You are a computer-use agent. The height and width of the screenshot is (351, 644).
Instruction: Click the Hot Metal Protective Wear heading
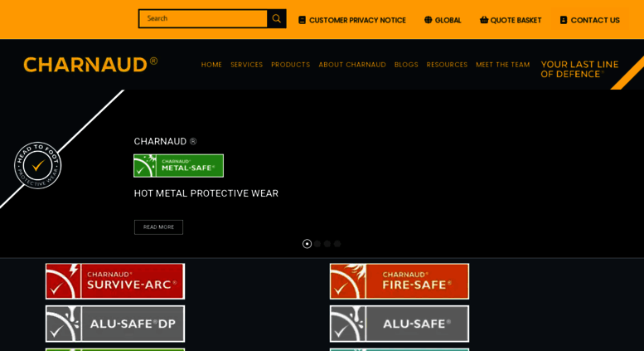pyautogui.click(x=206, y=193)
